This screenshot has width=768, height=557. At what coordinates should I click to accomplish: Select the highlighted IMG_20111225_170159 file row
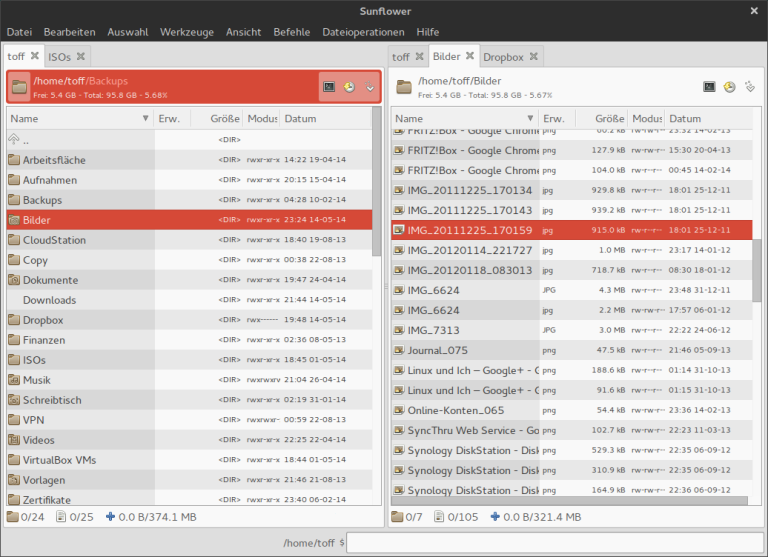[572, 230]
